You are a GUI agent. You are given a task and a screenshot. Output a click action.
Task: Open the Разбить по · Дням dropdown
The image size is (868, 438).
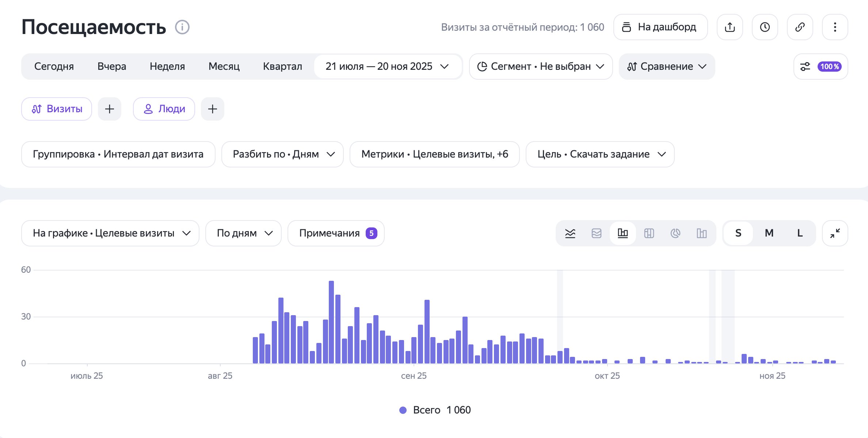[x=282, y=154]
